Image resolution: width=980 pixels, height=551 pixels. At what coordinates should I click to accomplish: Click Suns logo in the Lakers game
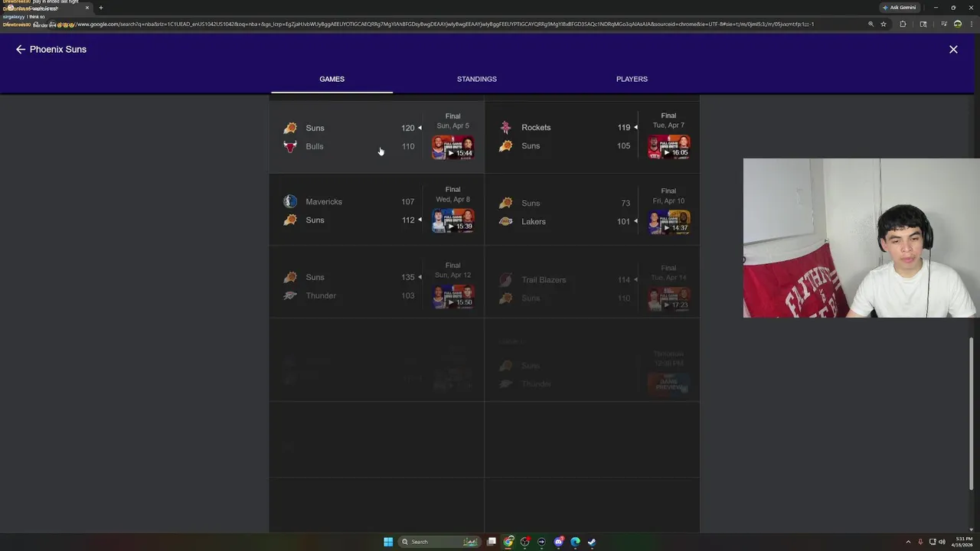[505, 203]
